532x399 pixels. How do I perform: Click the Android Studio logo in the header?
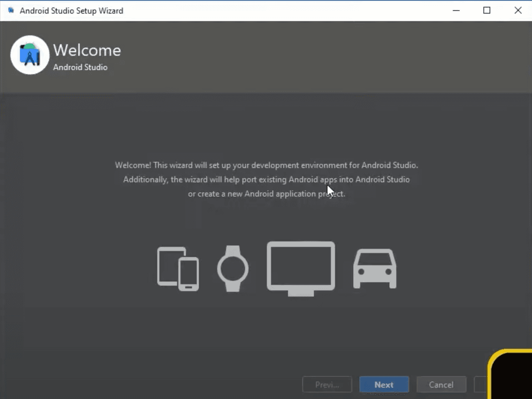[x=29, y=55]
